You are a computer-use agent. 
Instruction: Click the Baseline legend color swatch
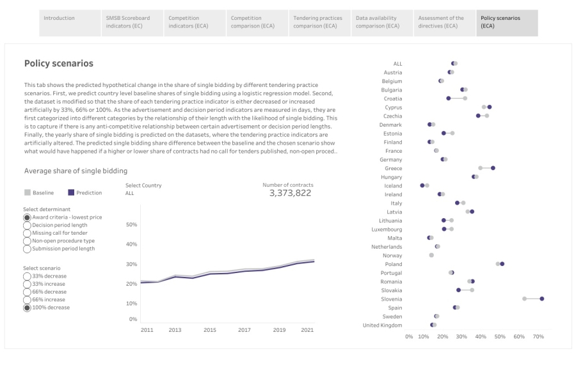[x=28, y=192]
